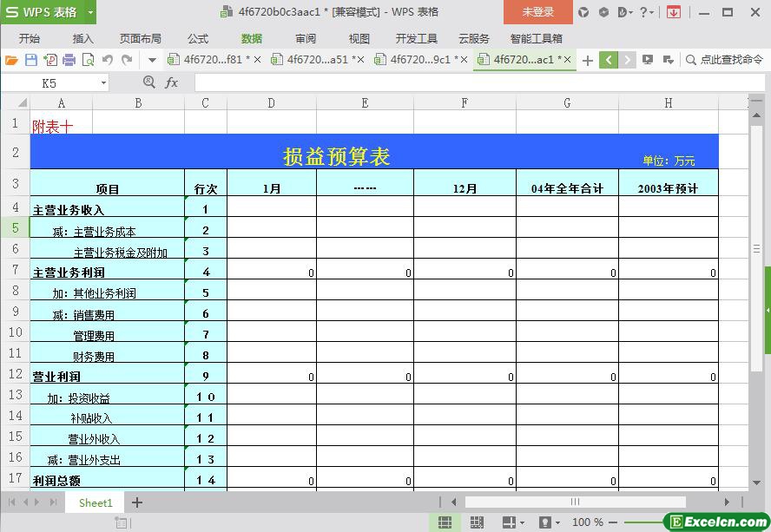
Task: Open the WPS 表格 application menu dropdown
Action: (x=90, y=12)
